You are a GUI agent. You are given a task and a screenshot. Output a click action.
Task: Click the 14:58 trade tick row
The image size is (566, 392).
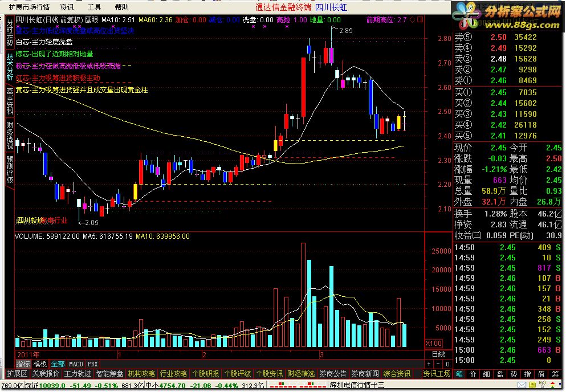[x=507, y=248]
